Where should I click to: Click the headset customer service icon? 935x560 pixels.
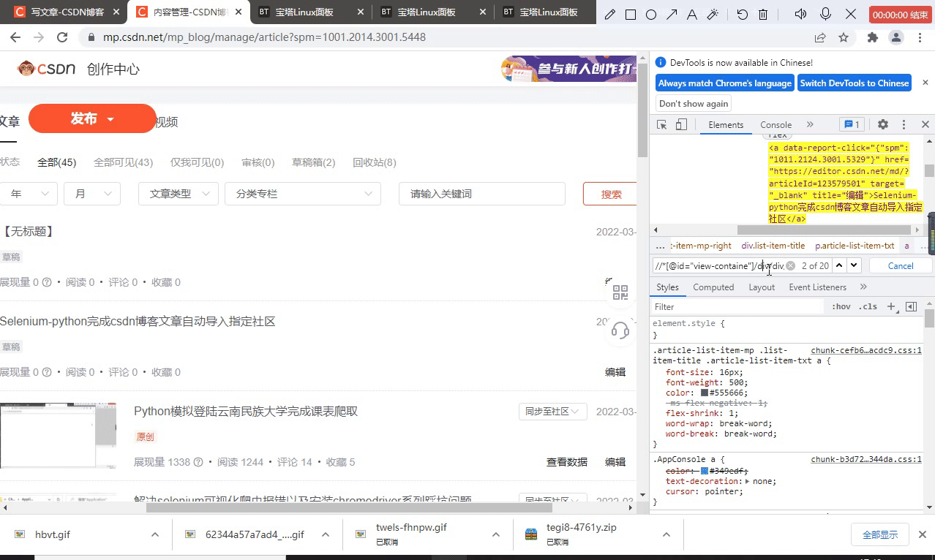(620, 330)
